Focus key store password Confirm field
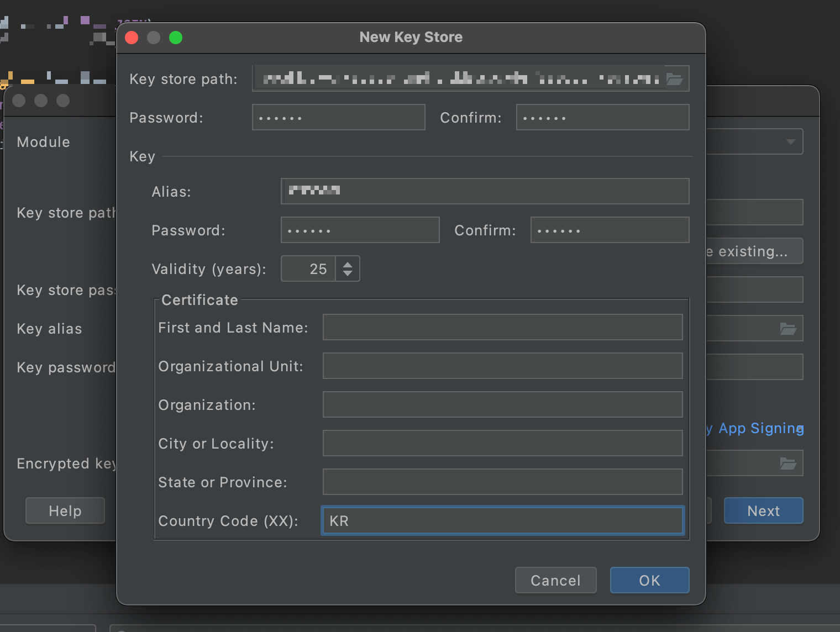The width and height of the screenshot is (840, 632). [x=603, y=117]
